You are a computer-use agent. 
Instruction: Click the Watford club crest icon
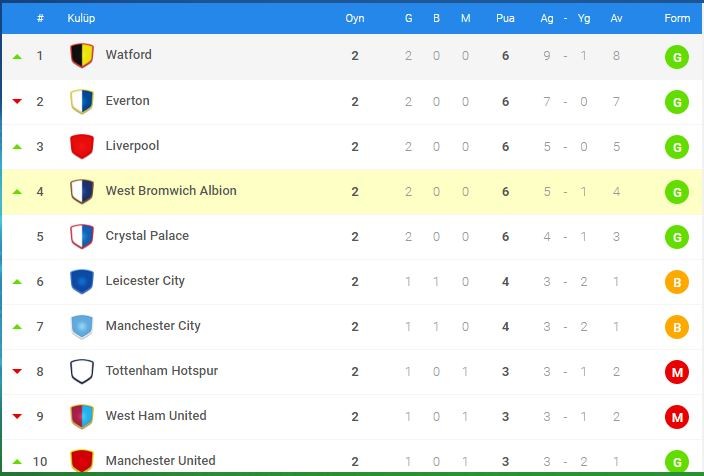[82, 56]
